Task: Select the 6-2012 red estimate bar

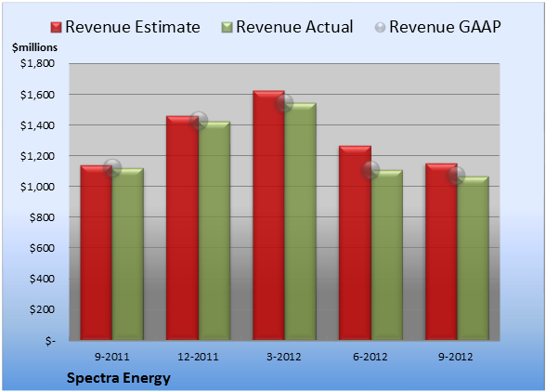Action: tap(355, 242)
